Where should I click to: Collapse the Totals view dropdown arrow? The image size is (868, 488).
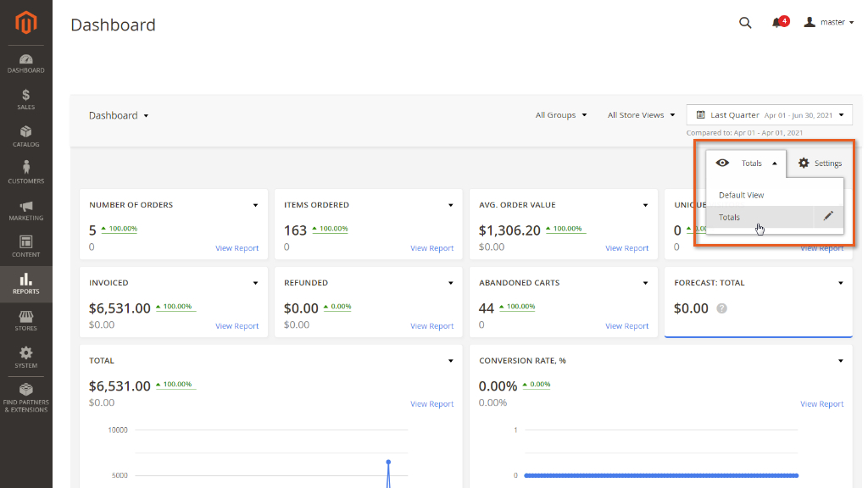click(775, 164)
